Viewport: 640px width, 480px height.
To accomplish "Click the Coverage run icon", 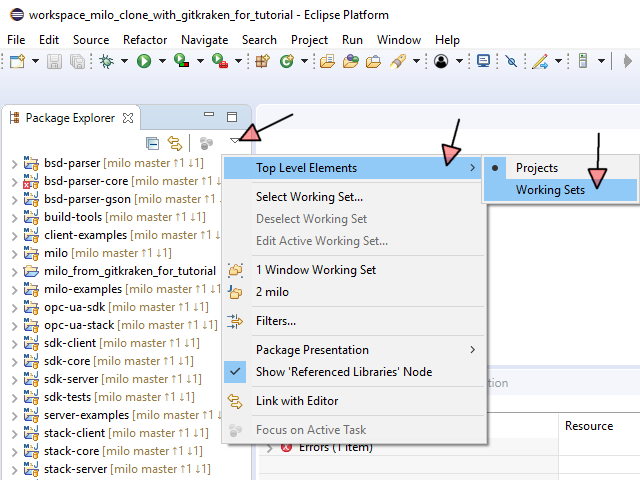I will pos(181,61).
